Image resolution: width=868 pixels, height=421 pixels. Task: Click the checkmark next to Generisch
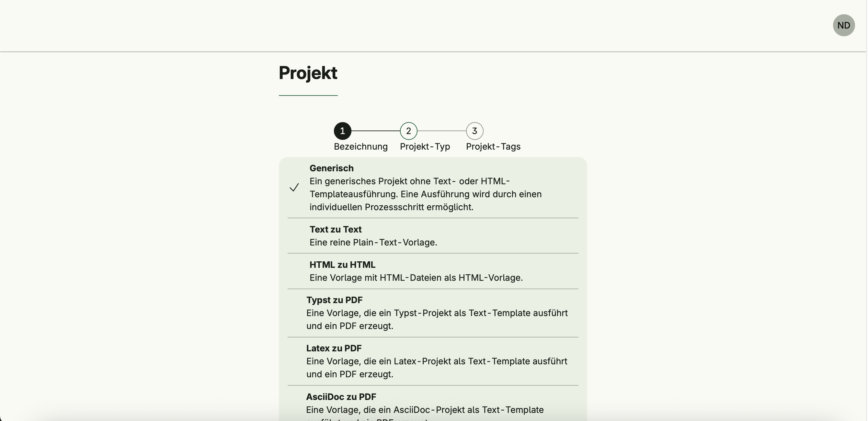pyautogui.click(x=294, y=188)
